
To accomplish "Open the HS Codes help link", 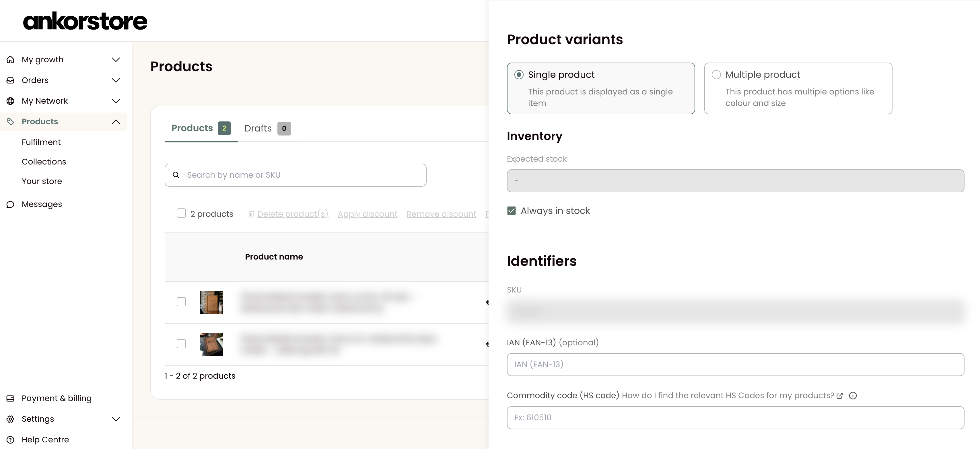I will tap(728, 396).
